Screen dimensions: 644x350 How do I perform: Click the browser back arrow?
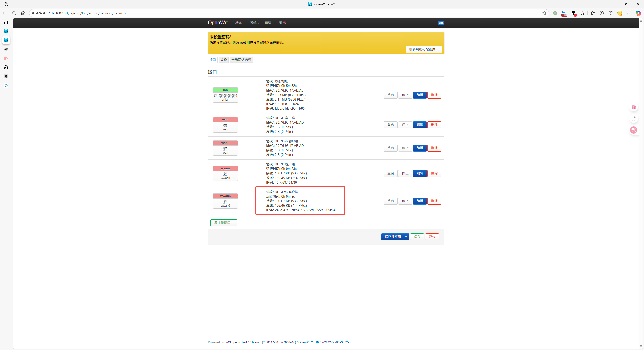click(x=5, y=13)
